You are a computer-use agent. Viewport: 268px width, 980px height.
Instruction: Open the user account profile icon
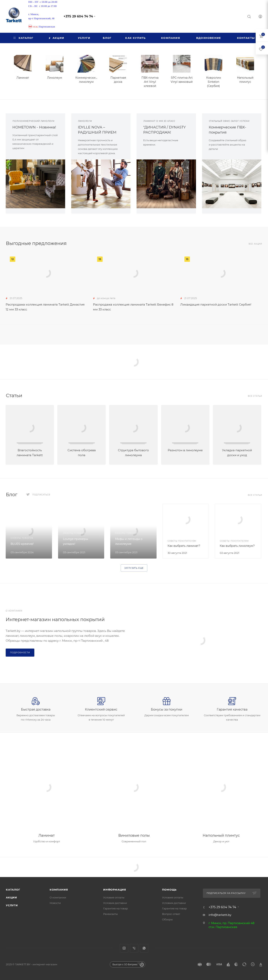tap(260, 17)
